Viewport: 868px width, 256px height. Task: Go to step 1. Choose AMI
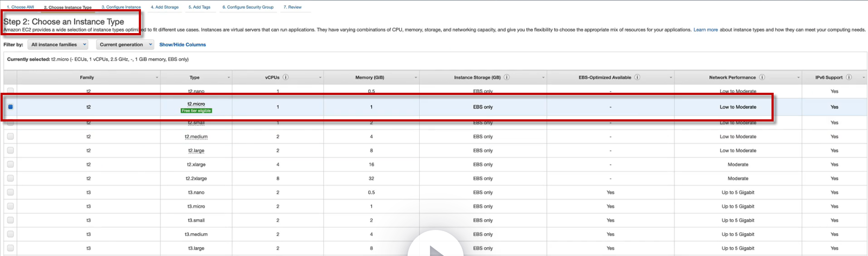pyautogui.click(x=20, y=7)
